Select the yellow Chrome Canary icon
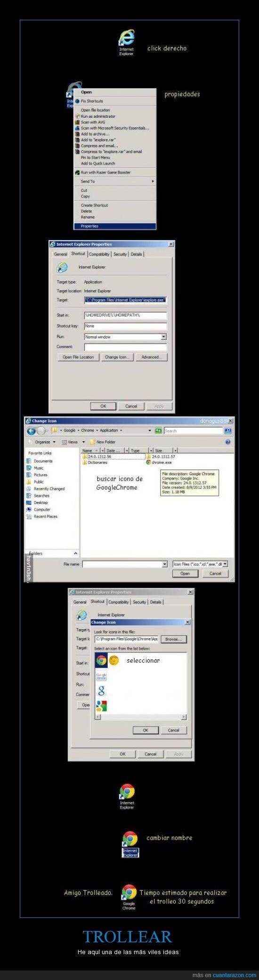259x980 pixels. pos(113,661)
